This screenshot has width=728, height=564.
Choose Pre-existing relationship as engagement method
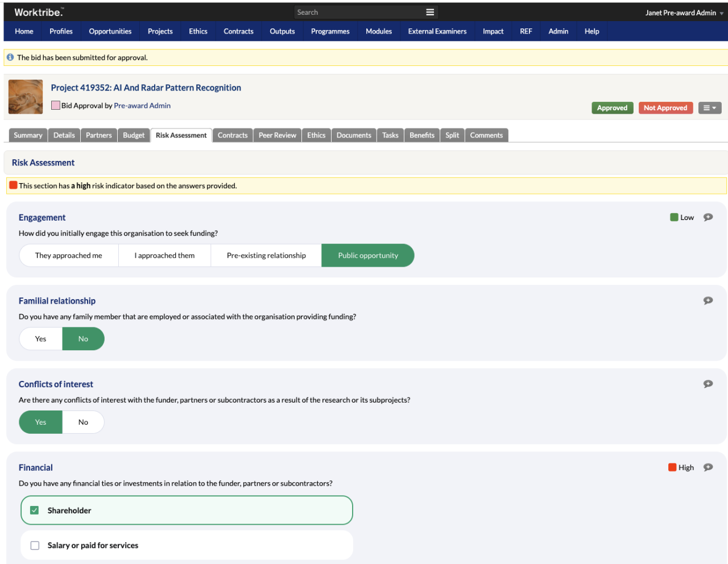click(266, 255)
